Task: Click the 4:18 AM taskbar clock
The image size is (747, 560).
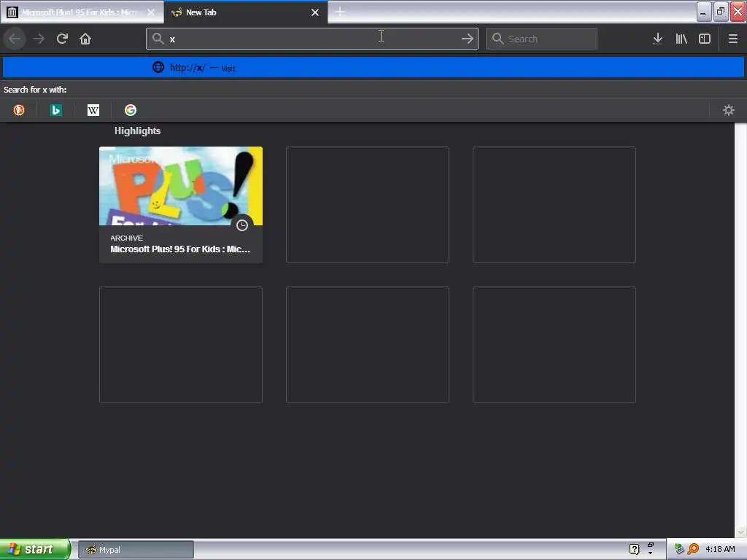Action: coord(720,550)
